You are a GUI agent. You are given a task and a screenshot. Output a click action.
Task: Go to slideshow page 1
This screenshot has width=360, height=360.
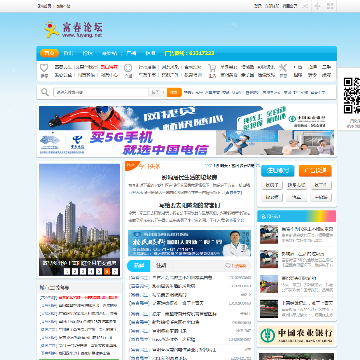[67, 271]
